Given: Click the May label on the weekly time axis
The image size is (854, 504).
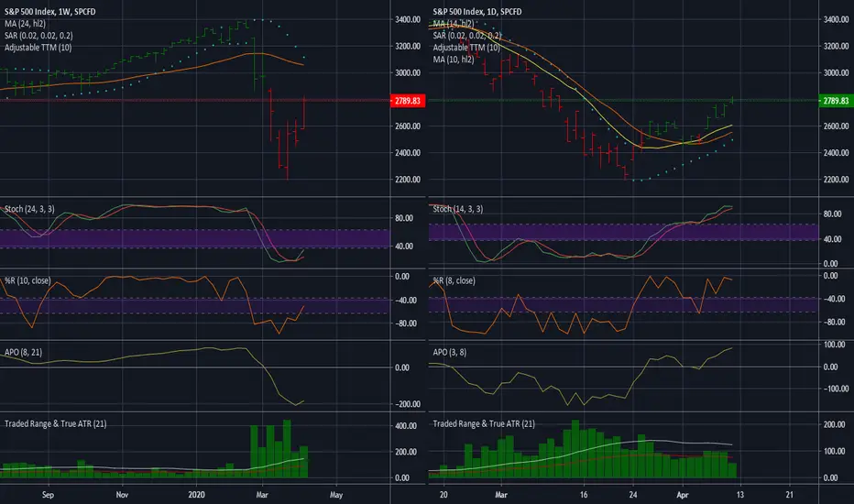Looking at the screenshot, I should (x=336, y=495).
